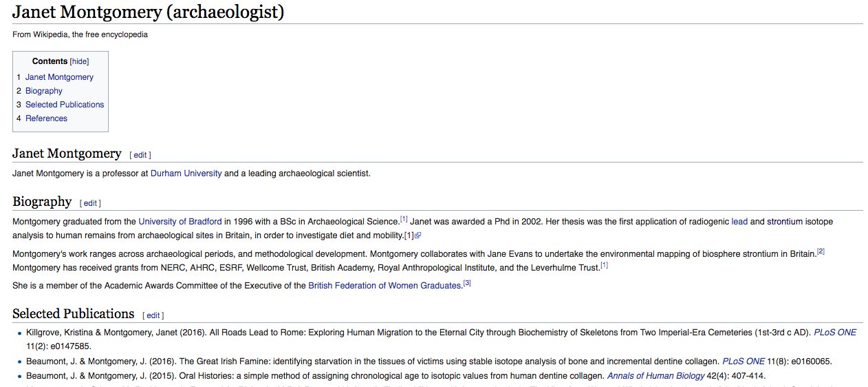Image resolution: width=868 pixels, height=387 pixels.
Task: Hide the Contents table
Action: pyautogui.click(x=79, y=61)
